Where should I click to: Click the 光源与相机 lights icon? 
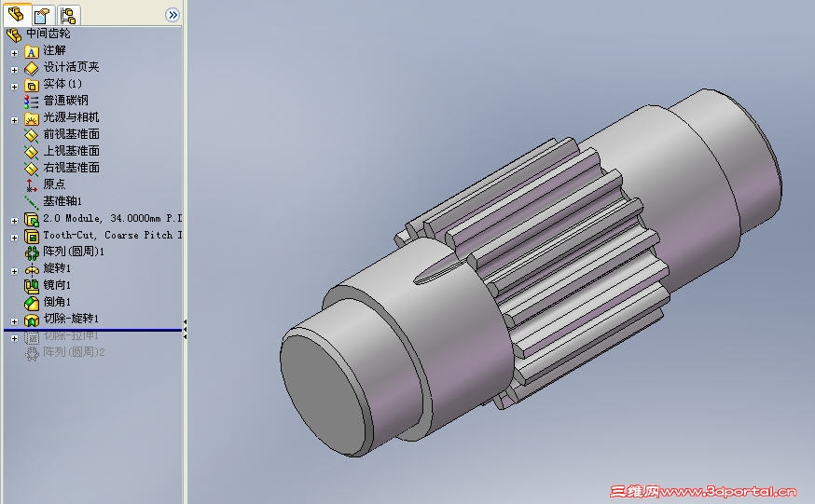point(31,119)
